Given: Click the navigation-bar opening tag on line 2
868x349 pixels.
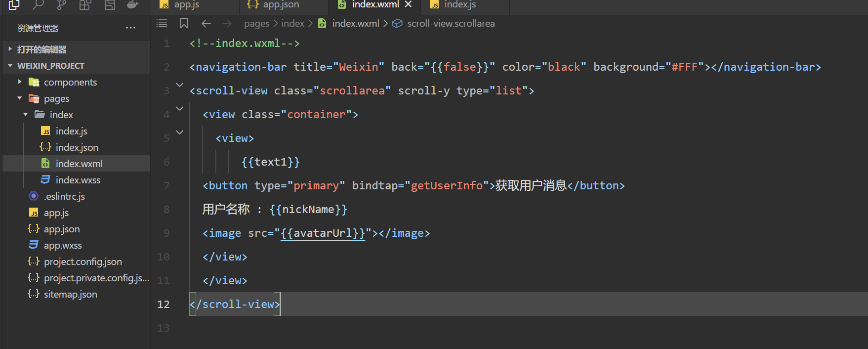Looking at the screenshot, I should coord(238,67).
